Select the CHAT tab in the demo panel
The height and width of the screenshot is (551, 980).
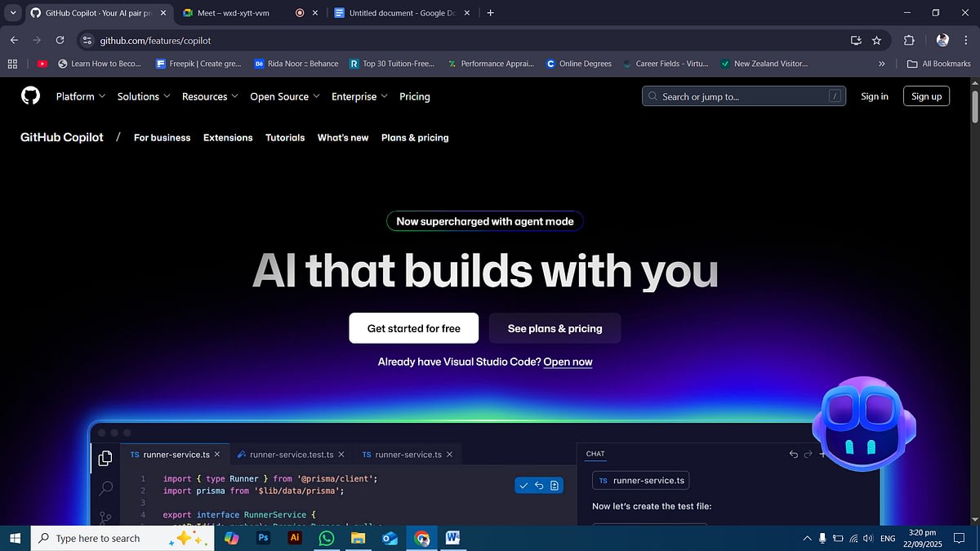(x=595, y=453)
